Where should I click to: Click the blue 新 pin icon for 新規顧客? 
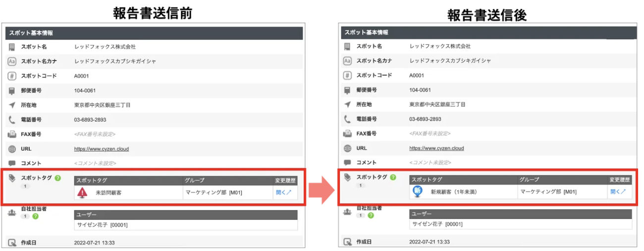(418, 191)
